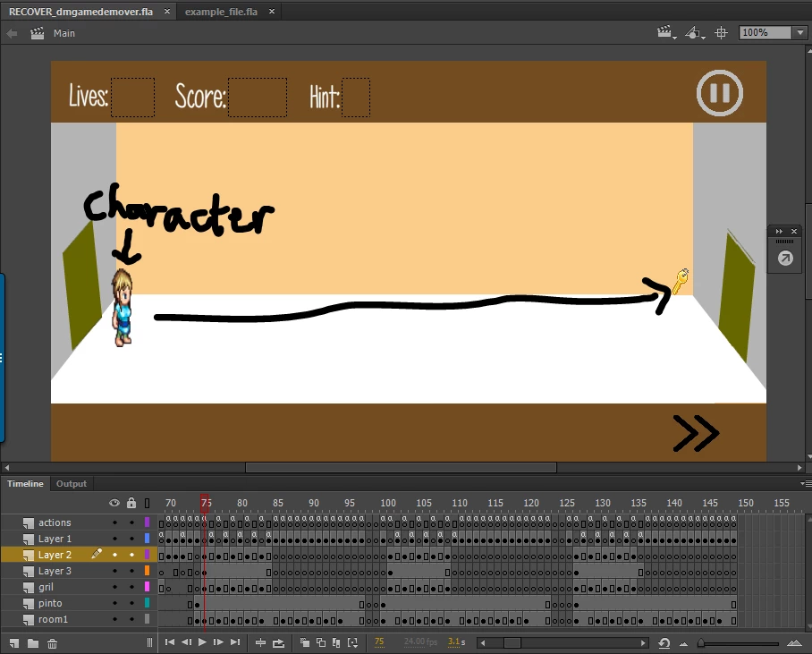Enable Onion Skin icon

coord(304,642)
